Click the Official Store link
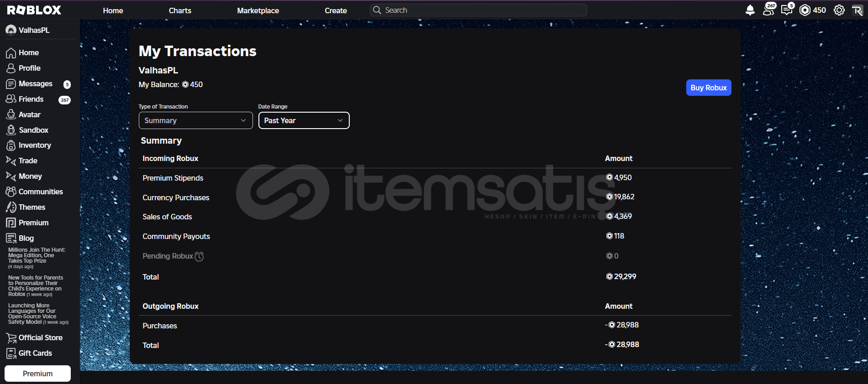868x384 pixels. click(x=41, y=337)
